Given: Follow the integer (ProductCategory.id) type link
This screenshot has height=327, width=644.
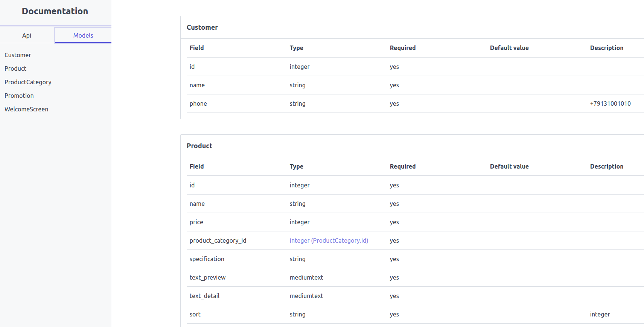Looking at the screenshot, I should coord(329,240).
